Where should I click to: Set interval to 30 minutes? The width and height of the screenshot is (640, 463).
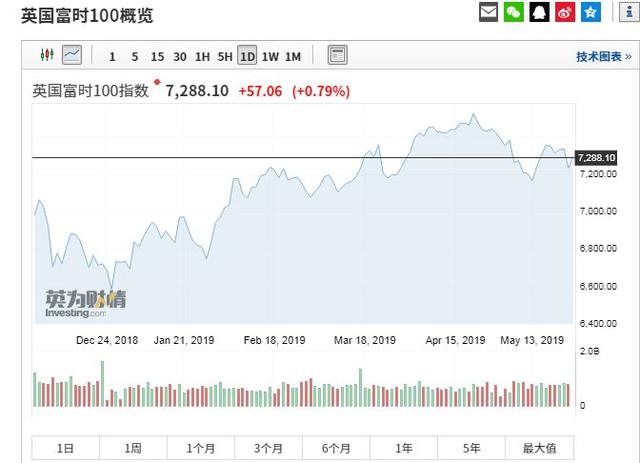tap(179, 56)
